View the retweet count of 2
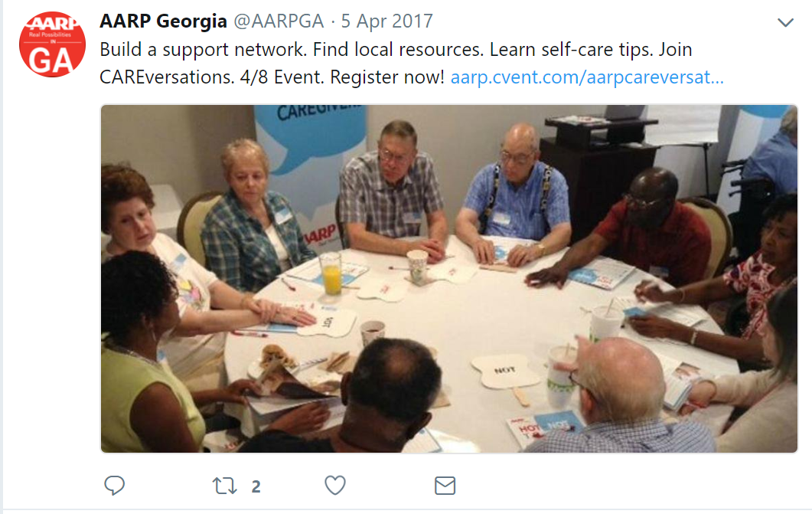The width and height of the screenshot is (812, 514). 256,486
